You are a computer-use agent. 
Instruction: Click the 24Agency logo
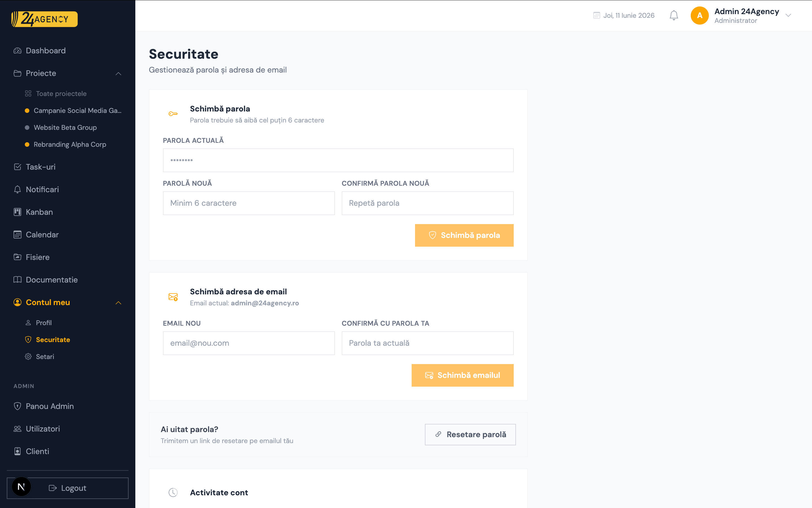(x=44, y=19)
